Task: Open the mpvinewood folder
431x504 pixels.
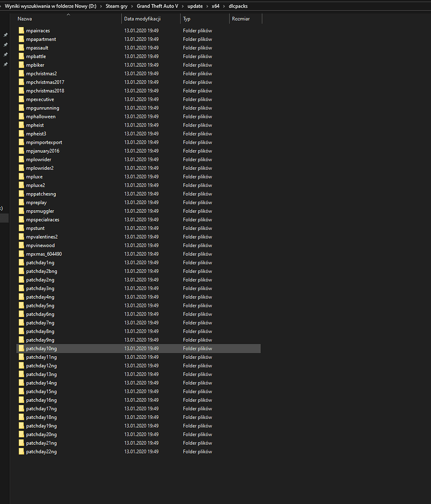Action: [x=39, y=245]
